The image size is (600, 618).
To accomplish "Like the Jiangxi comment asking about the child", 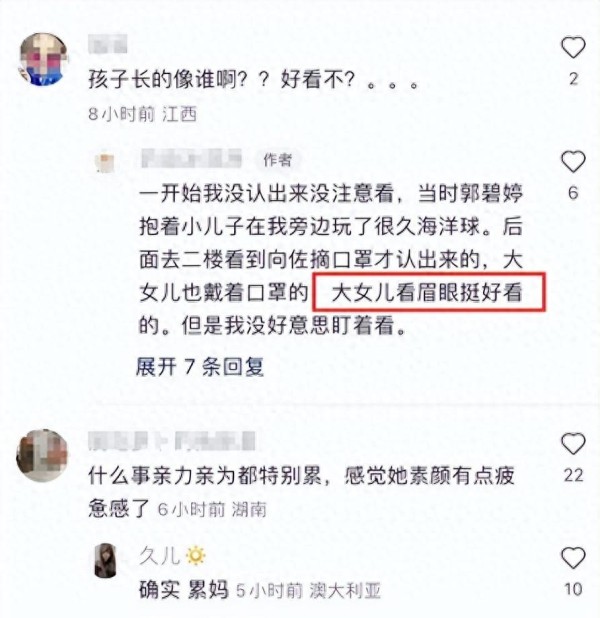I will [x=573, y=48].
